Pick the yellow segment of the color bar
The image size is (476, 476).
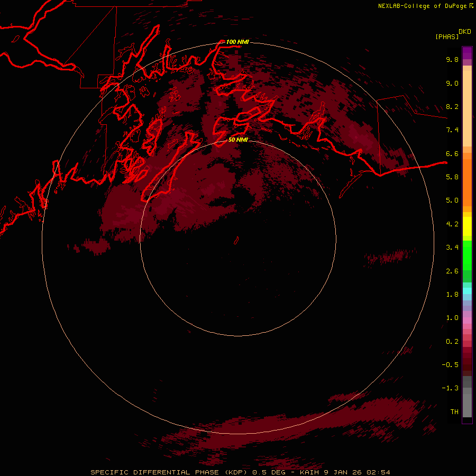click(x=467, y=226)
